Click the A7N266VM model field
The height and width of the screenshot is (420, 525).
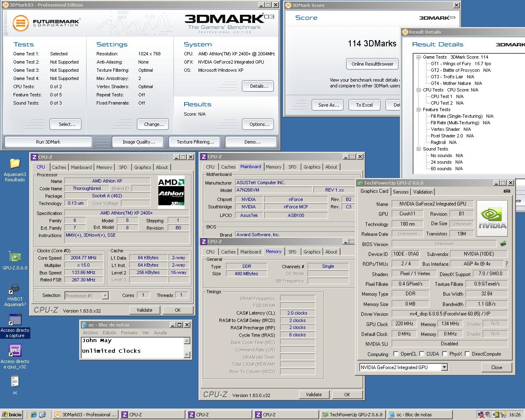(273, 190)
